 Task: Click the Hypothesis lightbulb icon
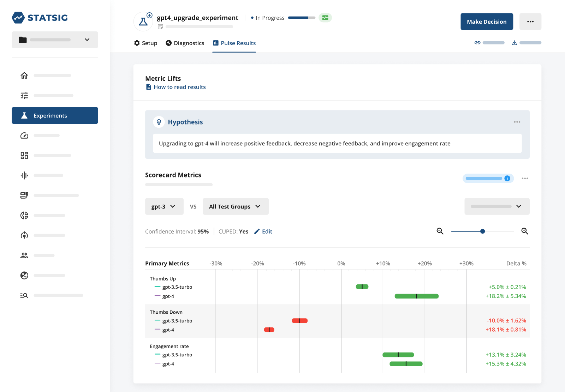point(159,122)
